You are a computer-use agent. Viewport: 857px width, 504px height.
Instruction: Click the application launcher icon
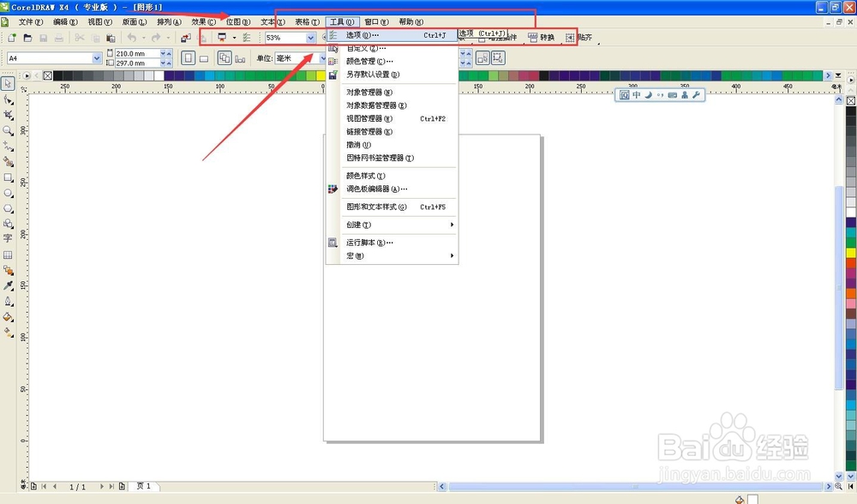(x=222, y=38)
